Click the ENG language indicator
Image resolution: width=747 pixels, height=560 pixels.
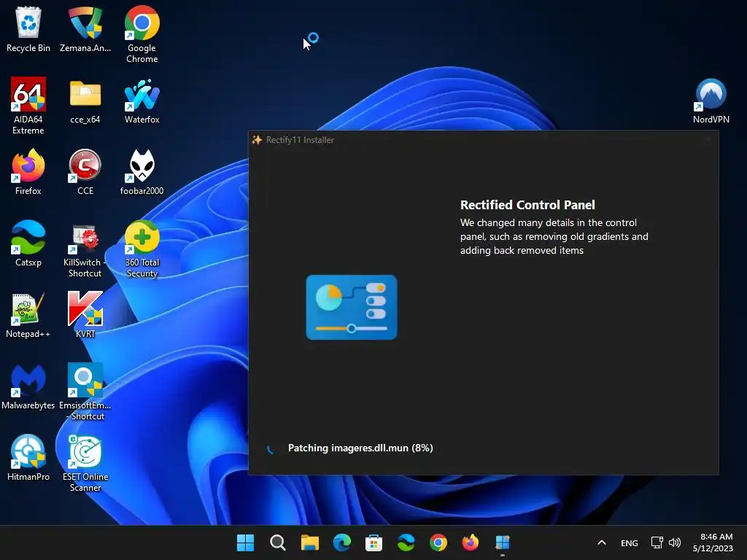630,542
